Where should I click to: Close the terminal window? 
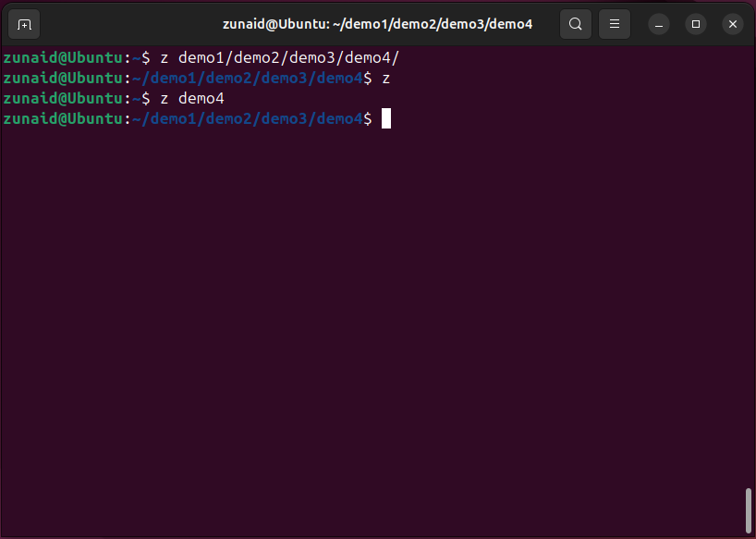733,24
